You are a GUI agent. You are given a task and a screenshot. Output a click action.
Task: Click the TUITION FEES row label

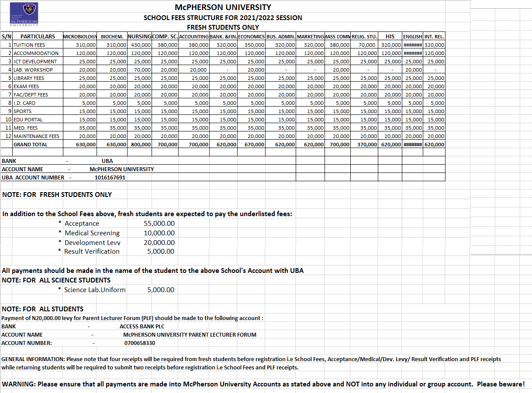(29, 45)
